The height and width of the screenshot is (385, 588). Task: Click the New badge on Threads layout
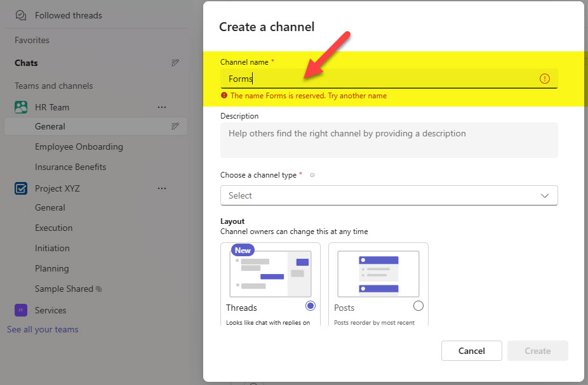click(x=243, y=250)
